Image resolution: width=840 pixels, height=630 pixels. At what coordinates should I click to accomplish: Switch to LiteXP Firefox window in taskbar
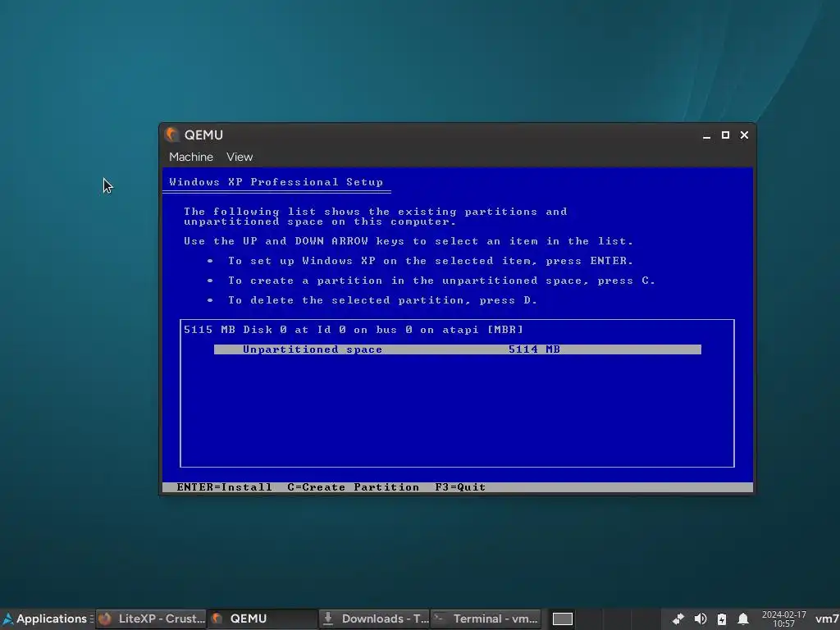tap(152, 619)
